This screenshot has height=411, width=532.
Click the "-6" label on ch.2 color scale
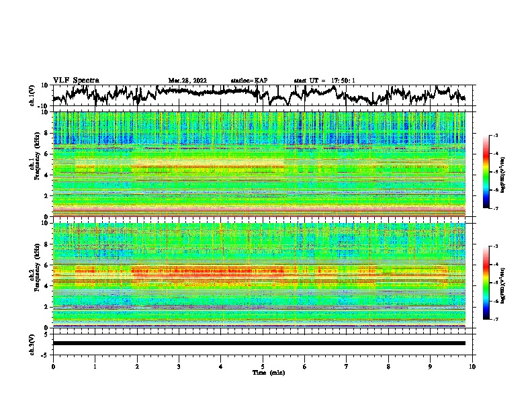tap(495, 301)
